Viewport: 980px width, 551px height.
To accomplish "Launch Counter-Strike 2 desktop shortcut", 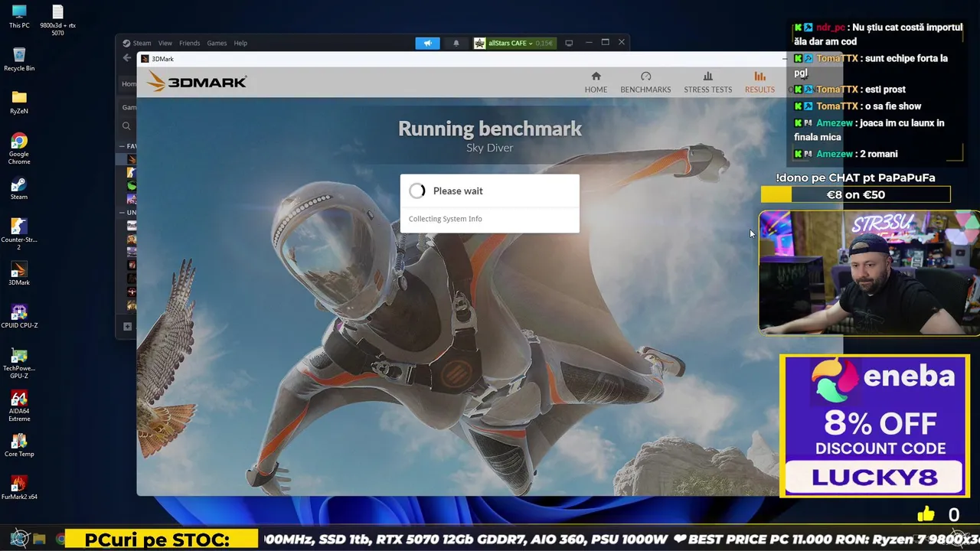I will pyautogui.click(x=19, y=234).
